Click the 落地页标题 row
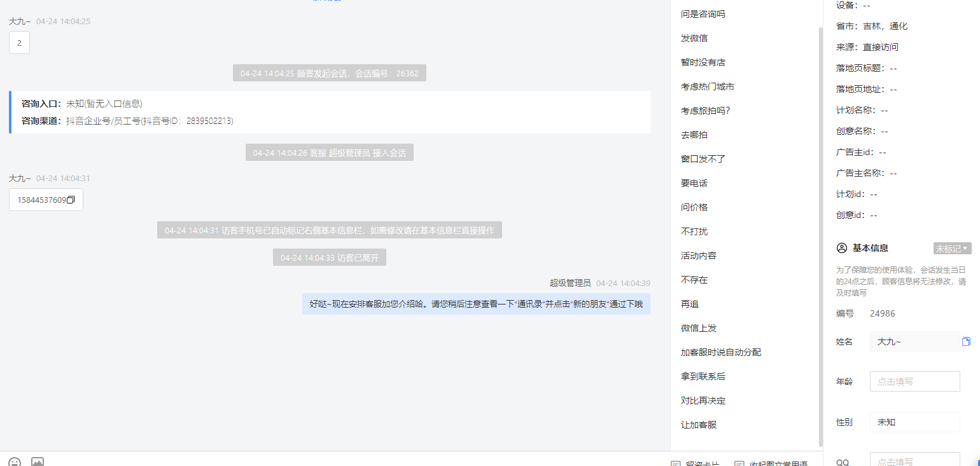Viewport: 980px width, 466px height. (x=867, y=68)
